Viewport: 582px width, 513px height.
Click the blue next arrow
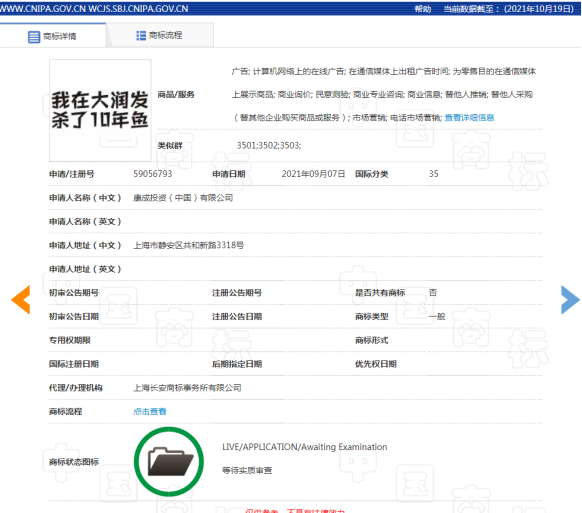(570, 300)
